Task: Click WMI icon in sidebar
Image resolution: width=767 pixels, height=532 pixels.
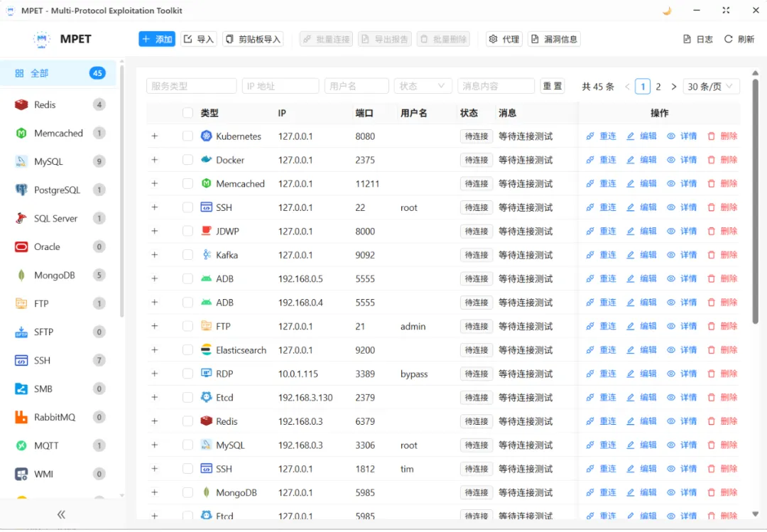Action: [x=21, y=474]
